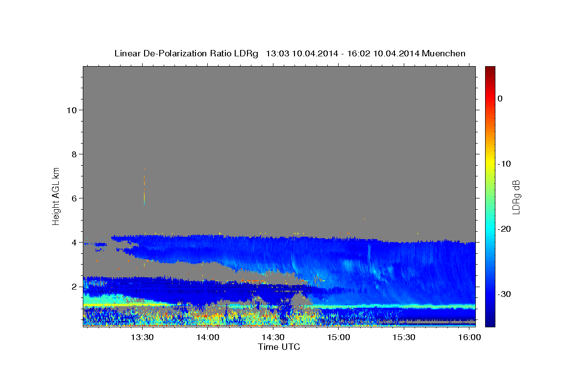Click the colorbar value label -30
The image size is (588, 392).
point(505,294)
